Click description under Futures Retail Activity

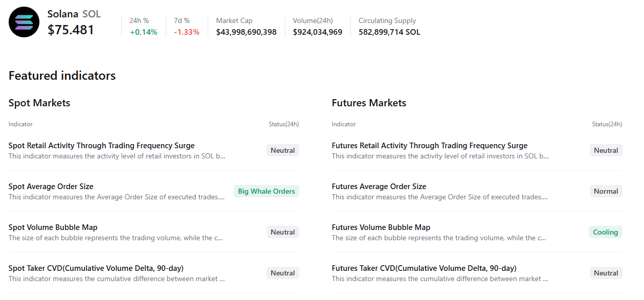pos(440,156)
